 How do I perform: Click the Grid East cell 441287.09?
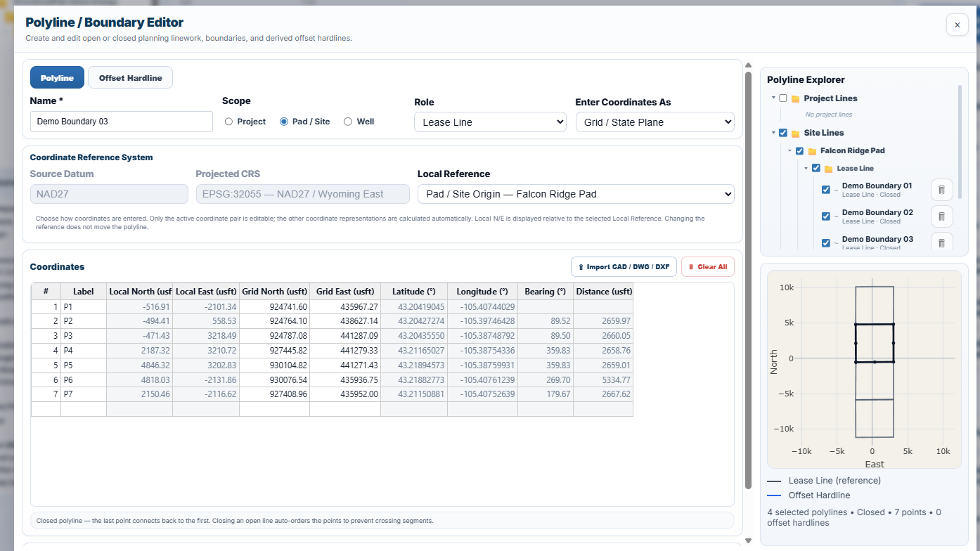click(x=345, y=336)
